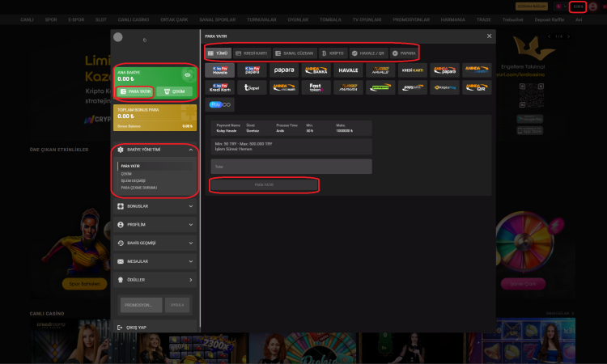Open the Turnuvalar nav menu item
This screenshot has width=607, height=364.
point(261,19)
